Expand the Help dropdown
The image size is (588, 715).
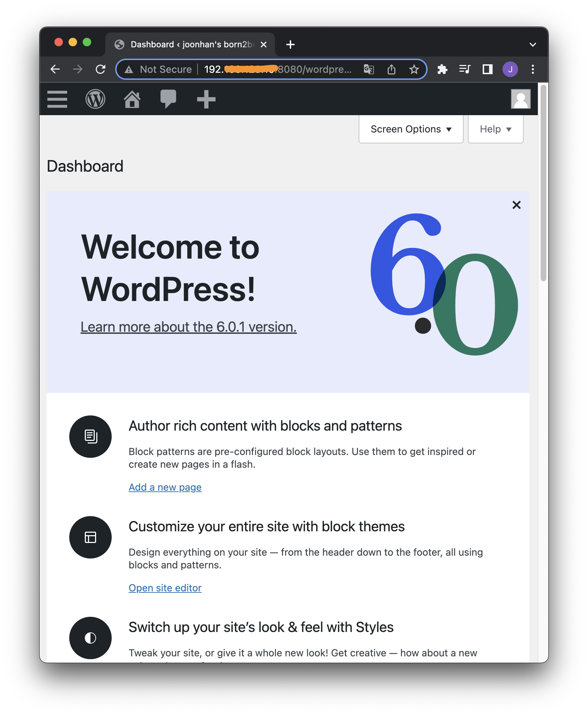(495, 129)
